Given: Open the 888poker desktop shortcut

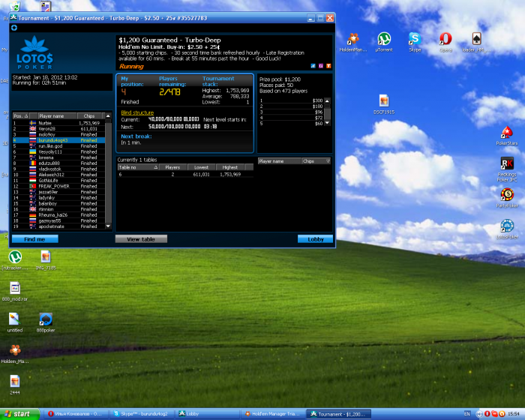Looking at the screenshot, I should pos(45,319).
